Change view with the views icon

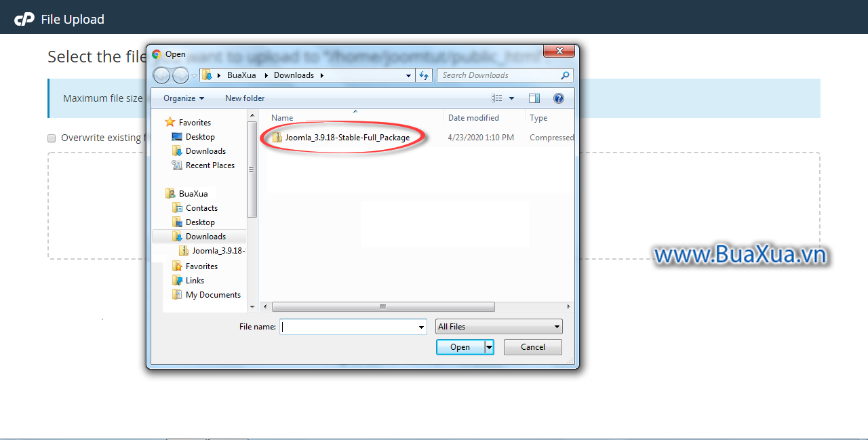point(497,98)
